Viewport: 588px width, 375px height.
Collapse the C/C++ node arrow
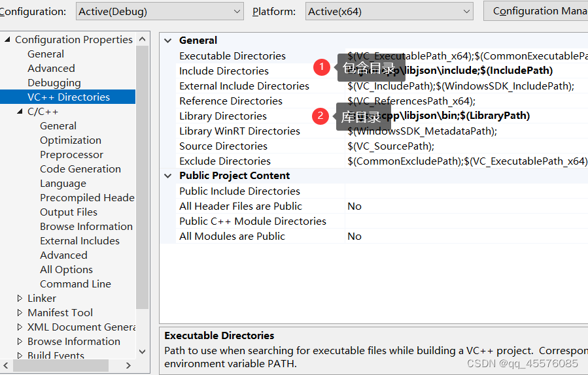pos(20,112)
